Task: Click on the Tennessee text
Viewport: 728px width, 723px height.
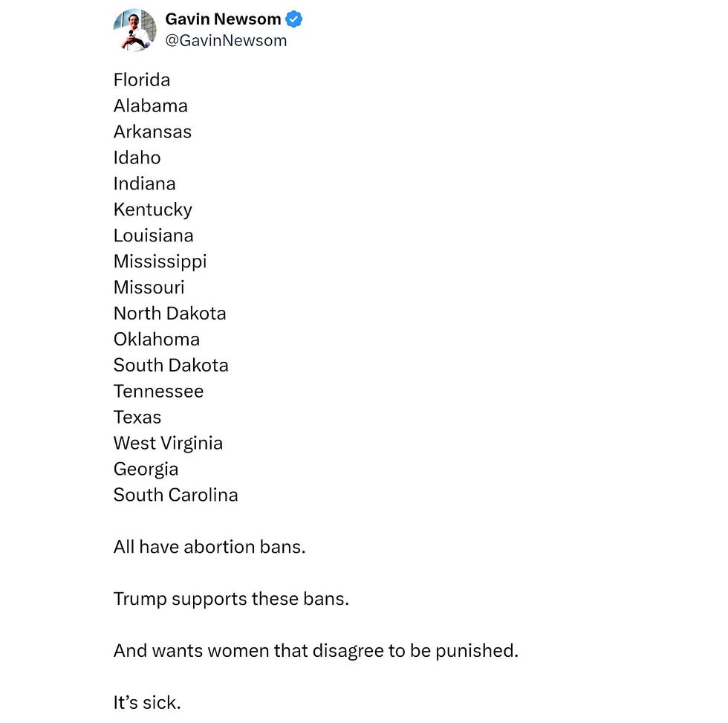Action: coord(158,391)
